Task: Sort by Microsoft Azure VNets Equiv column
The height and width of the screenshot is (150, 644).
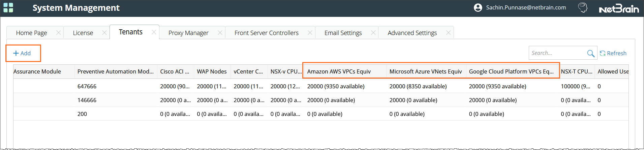Action: tap(425, 71)
